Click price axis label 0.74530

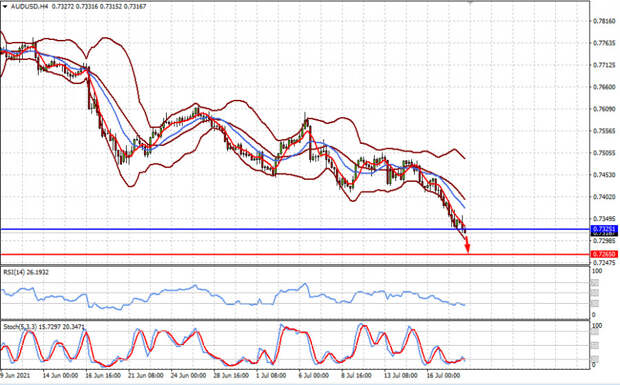(605, 175)
